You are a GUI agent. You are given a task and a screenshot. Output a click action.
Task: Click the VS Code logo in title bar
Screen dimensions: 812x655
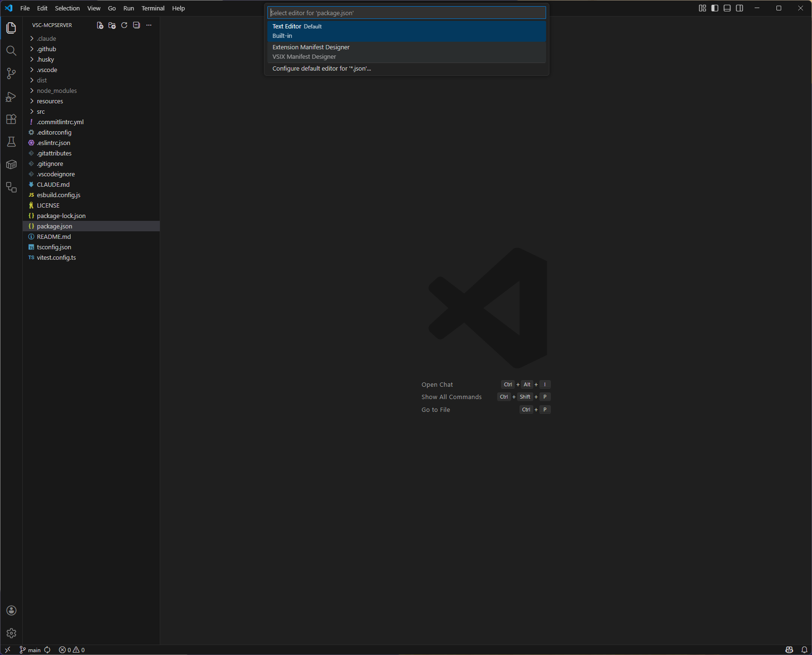[9, 8]
